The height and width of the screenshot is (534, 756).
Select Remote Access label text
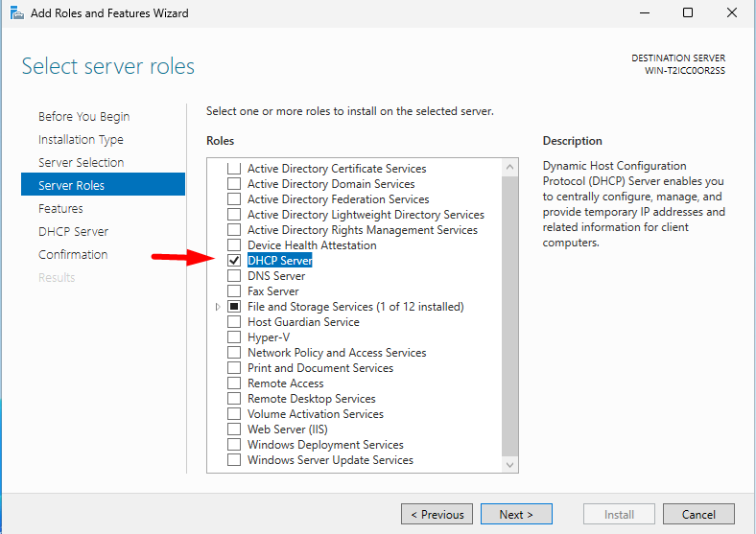point(286,383)
